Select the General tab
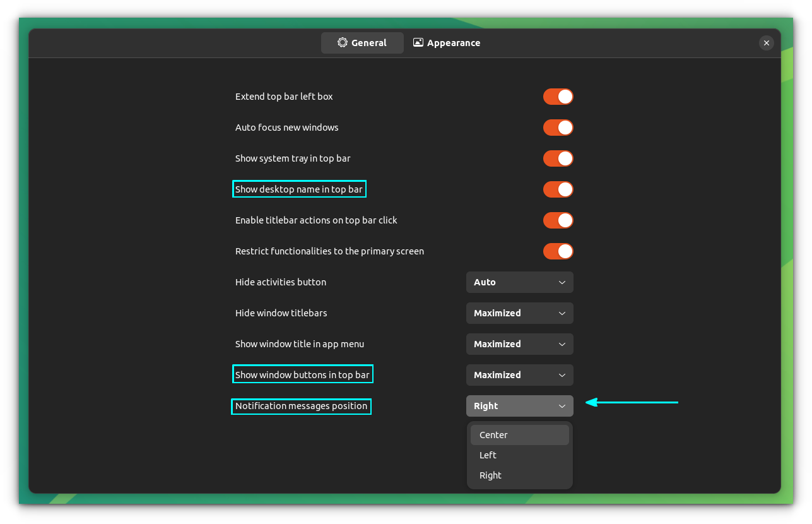 362,42
